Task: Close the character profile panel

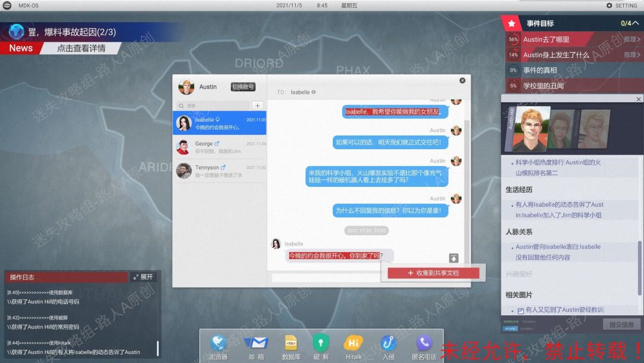Action: 638,99
